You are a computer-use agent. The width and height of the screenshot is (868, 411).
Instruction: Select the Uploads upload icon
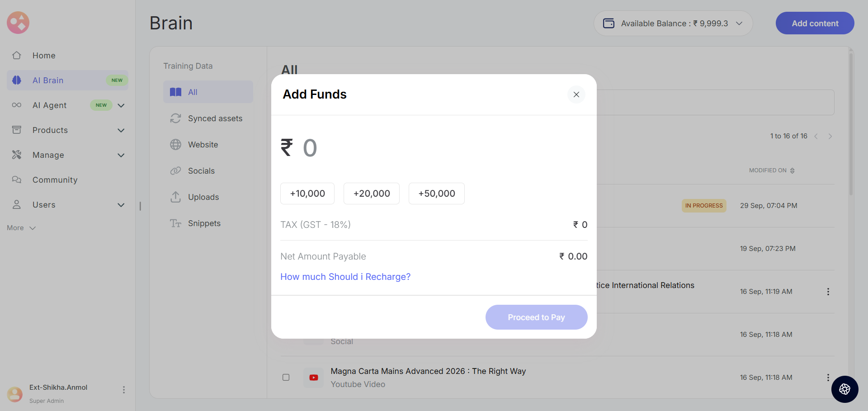tap(175, 197)
